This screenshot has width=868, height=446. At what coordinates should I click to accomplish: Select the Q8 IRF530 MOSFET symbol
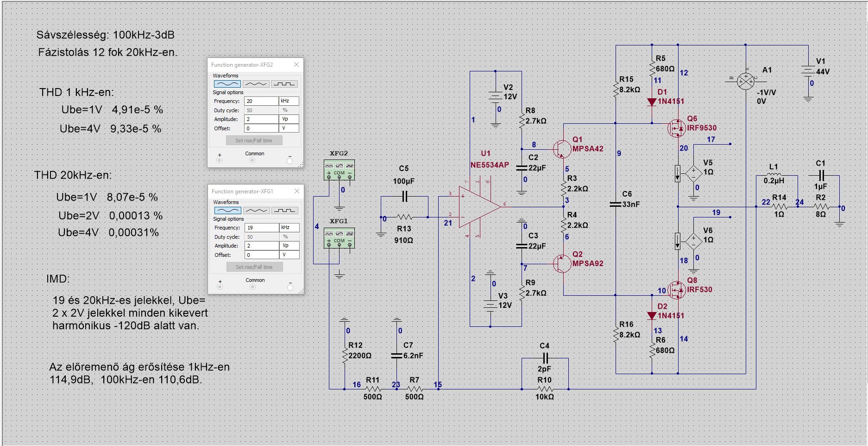(x=676, y=290)
